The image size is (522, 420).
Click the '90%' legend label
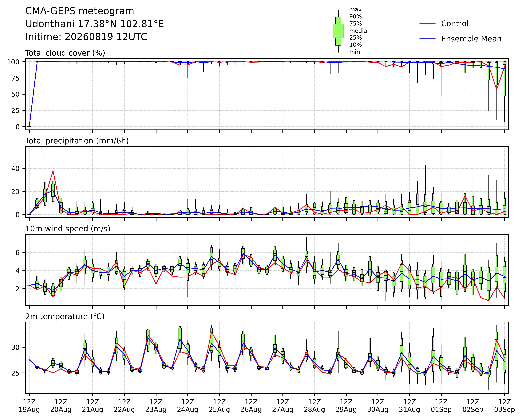(x=355, y=17)
